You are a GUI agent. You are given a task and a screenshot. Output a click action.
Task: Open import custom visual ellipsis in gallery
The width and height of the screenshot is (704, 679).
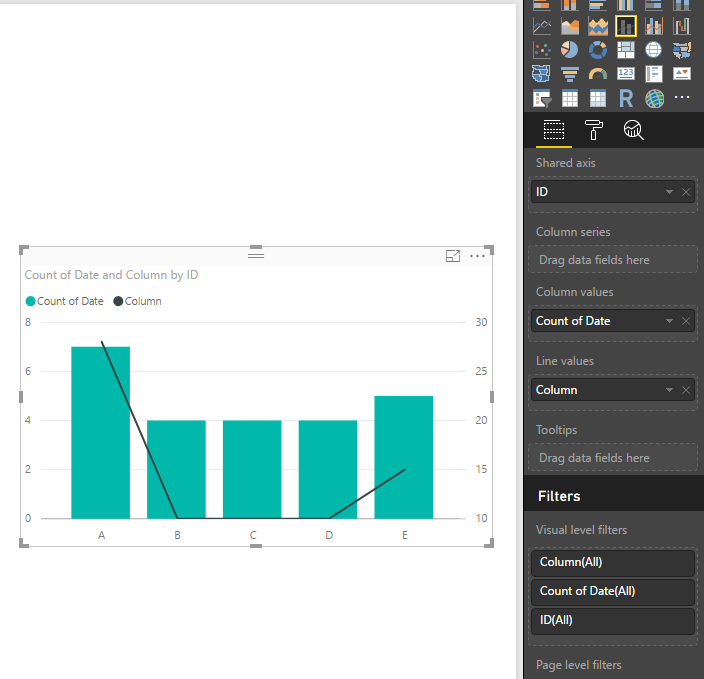682,97
